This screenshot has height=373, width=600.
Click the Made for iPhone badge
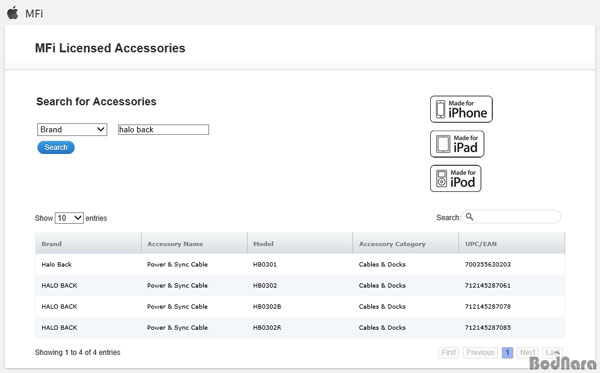click(461, 109)
